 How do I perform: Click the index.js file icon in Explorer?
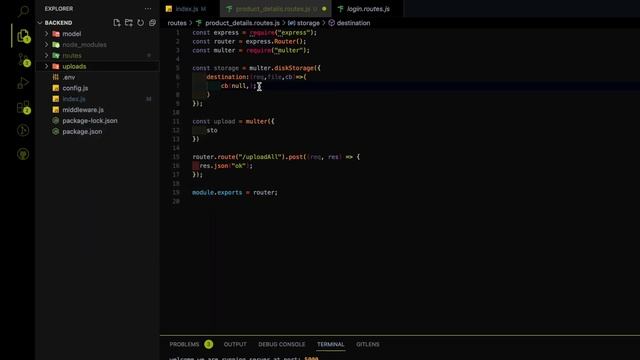pyautogui.click(x=56, y=99)
